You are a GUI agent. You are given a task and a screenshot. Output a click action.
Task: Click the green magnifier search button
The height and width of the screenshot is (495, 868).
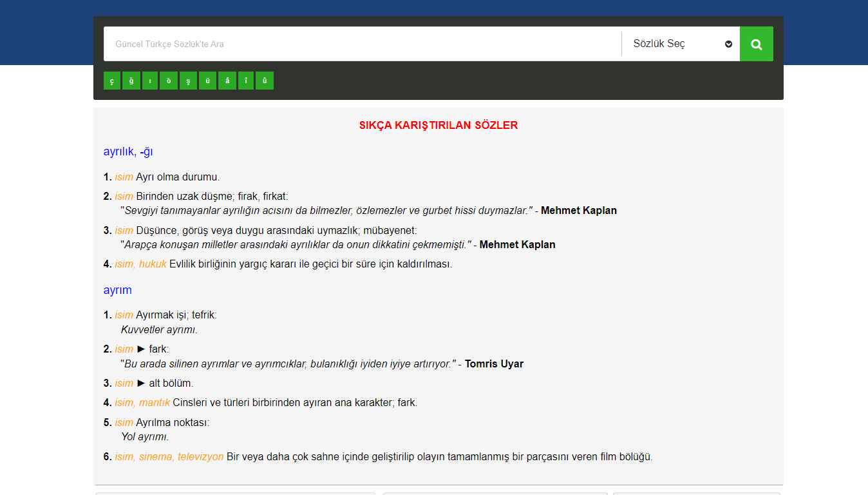pyautogui.click(x=757, y=44)
